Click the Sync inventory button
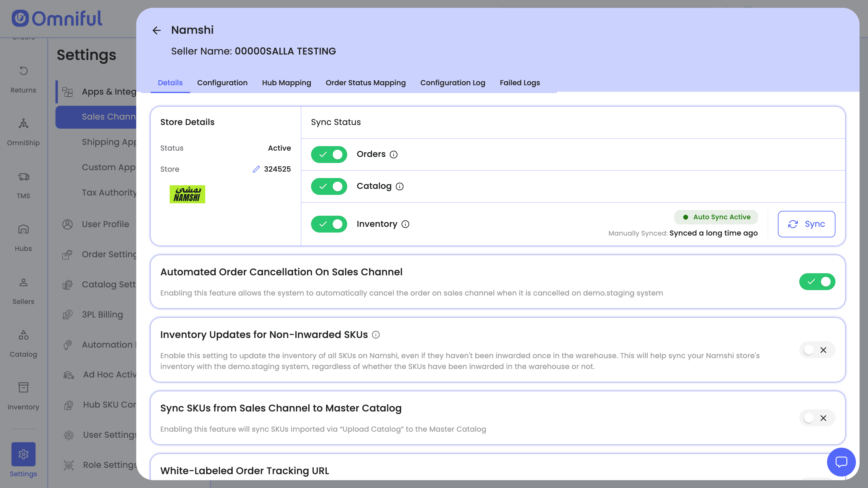Screen dimensions: 868x488 (806, 224)
